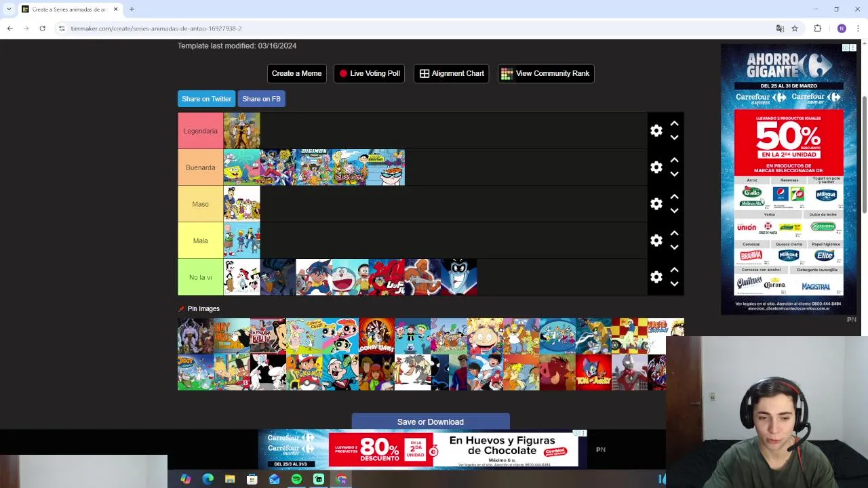This screenshot has height=488, width=868.
Task: Select Digimon image in Buenarda row
Action: [x=314, y=167]
